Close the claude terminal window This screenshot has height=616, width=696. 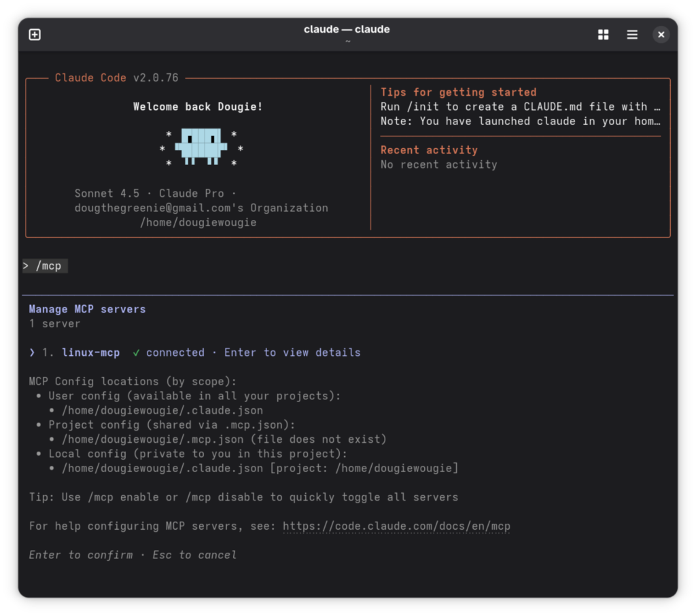click(x=661, y=35)
